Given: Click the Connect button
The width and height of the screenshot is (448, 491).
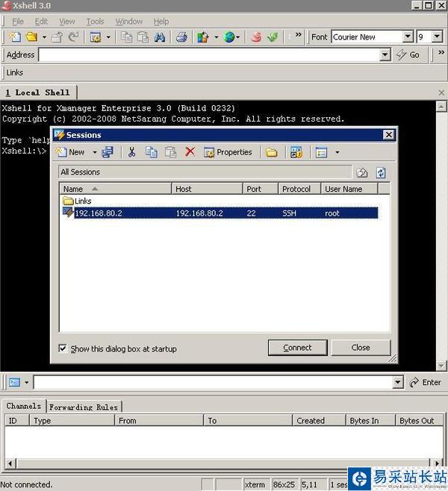Looking at the screenshot, I should (297, 348).
